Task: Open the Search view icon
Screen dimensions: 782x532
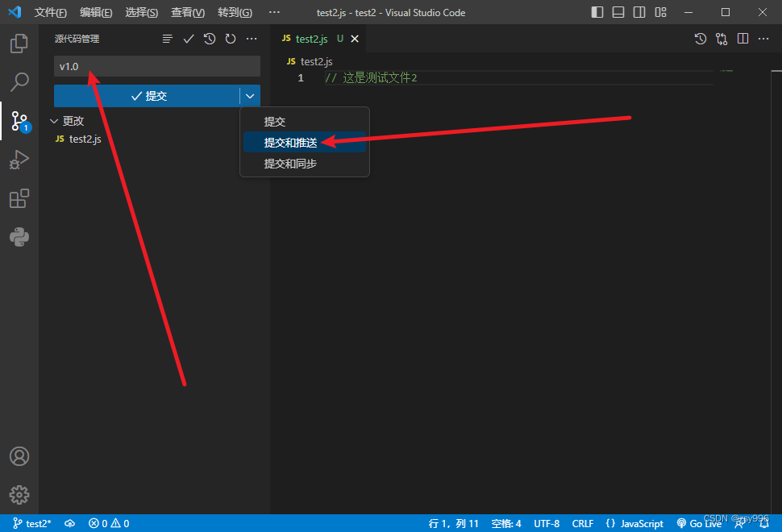Action: (x=19, y=82)
